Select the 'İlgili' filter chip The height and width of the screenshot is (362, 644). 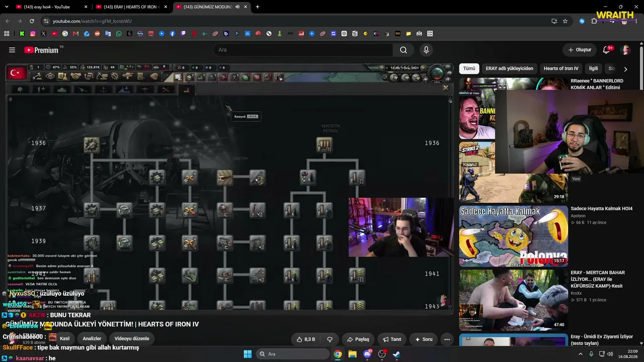(x=594, y=68)
